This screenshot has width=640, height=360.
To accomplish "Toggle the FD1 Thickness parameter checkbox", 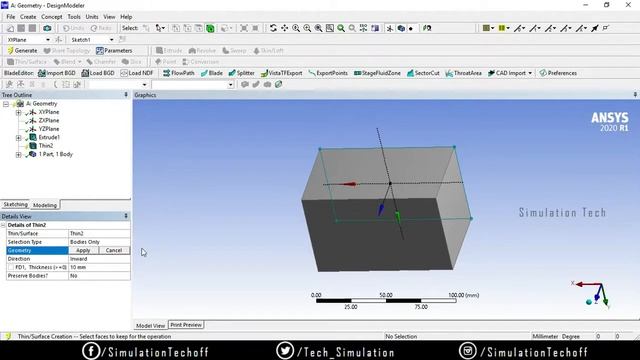I will (11, 267).
